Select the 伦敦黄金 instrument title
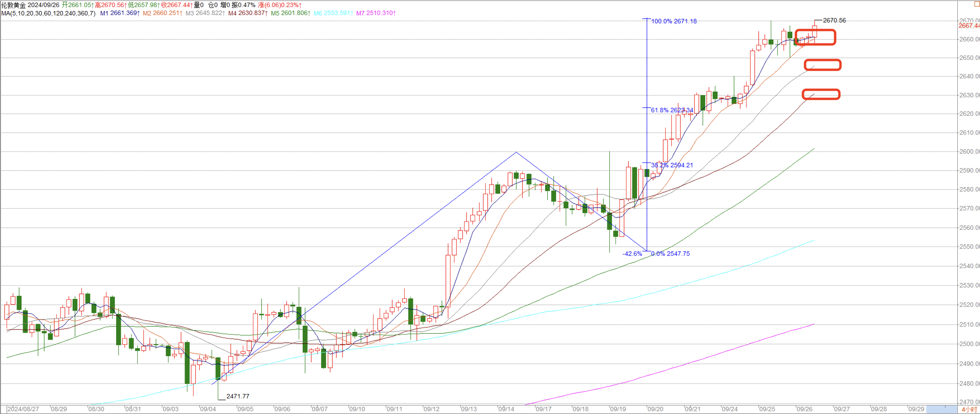Image resolution: width=980 pixels, height=414 pixels. (13, 5)
